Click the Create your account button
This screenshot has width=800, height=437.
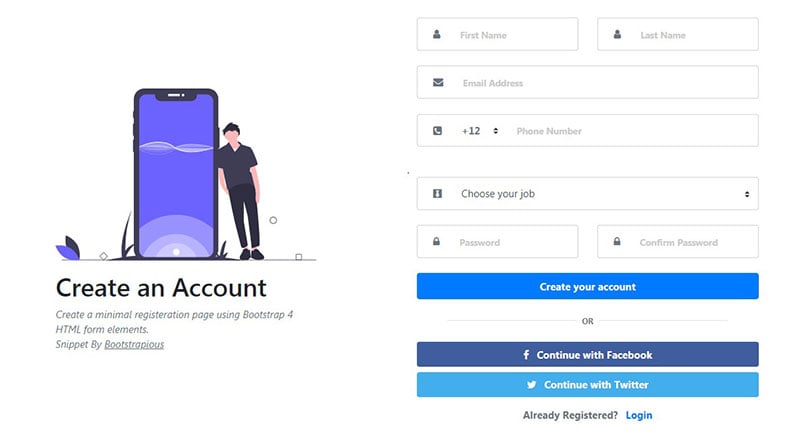click(x=588, y=286)
